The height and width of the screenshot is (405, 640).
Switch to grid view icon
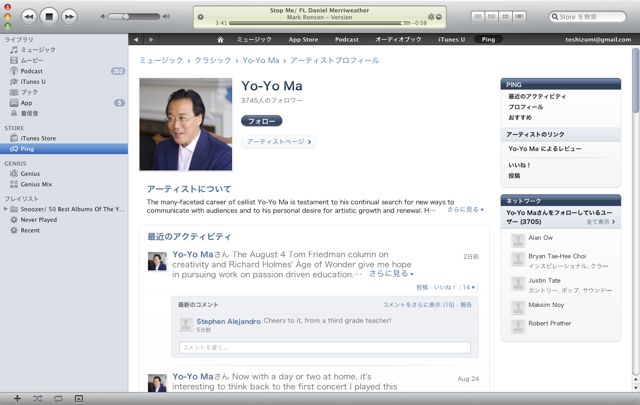click(505, 16)
